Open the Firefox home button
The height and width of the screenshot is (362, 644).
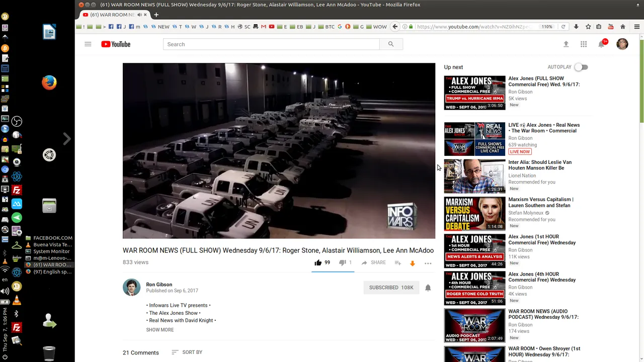[623, 27]
